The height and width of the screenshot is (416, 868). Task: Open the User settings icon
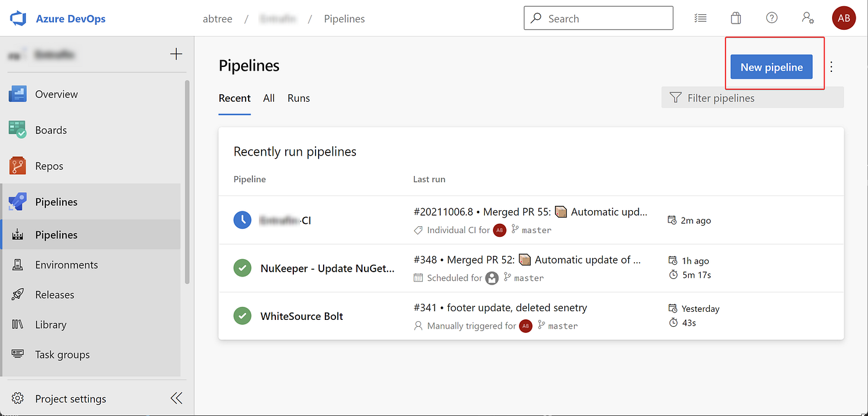pyautogui.click(x=808, y=18)
